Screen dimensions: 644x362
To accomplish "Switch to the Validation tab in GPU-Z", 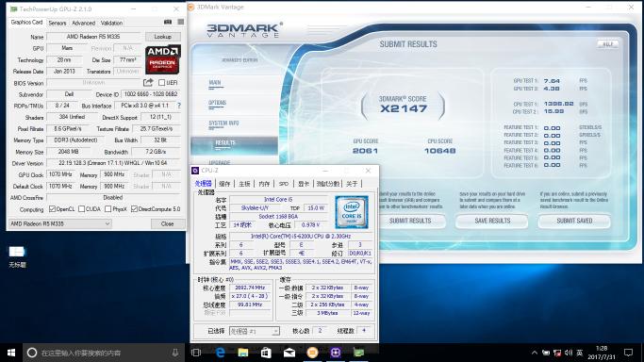I will pyautogui.click(x=111, y=23).
